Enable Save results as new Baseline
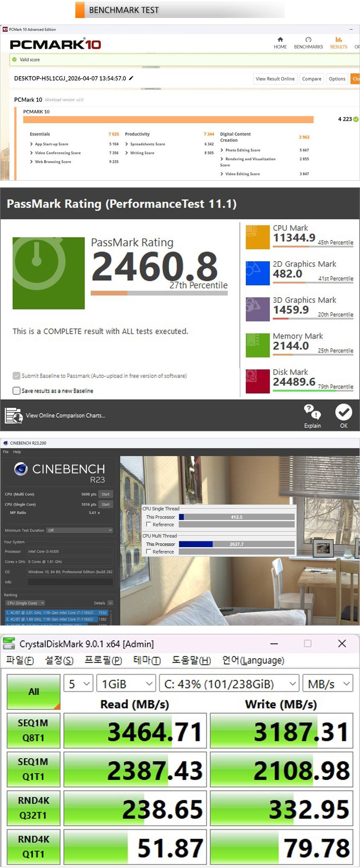The image size is (360, 868). coord(17,391)
